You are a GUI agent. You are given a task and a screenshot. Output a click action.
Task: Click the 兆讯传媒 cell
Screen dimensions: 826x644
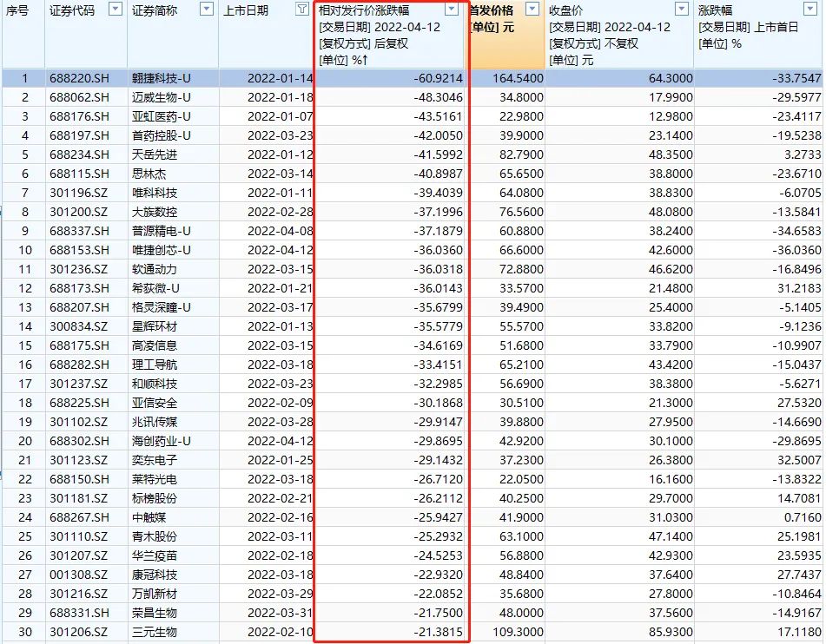coord(155,422)
